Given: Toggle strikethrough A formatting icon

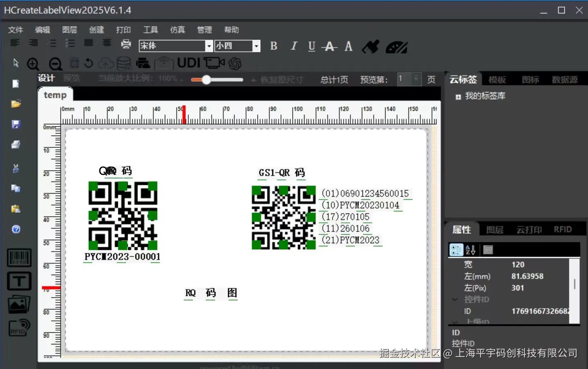Looking at the screenshot, I should [x=329, y=47].
